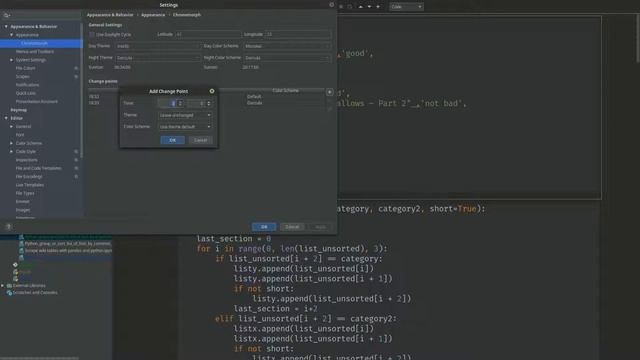Select the File Colors settings page
The image size is (640, 360).
pos(25,68)
